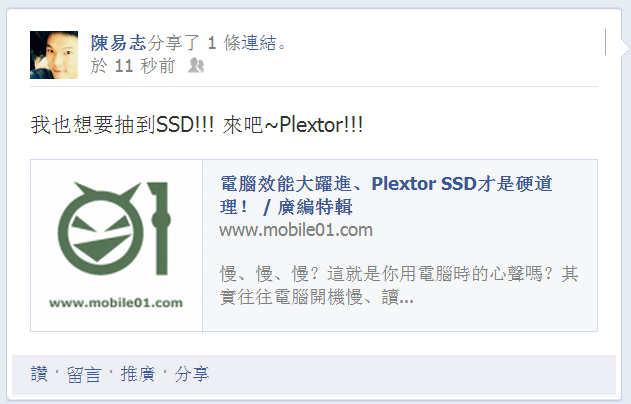The width and height of the screenshot is (631, 404).
Task: Click the second title line '理！/ 廣編特輯'
Action: (286, 207)
